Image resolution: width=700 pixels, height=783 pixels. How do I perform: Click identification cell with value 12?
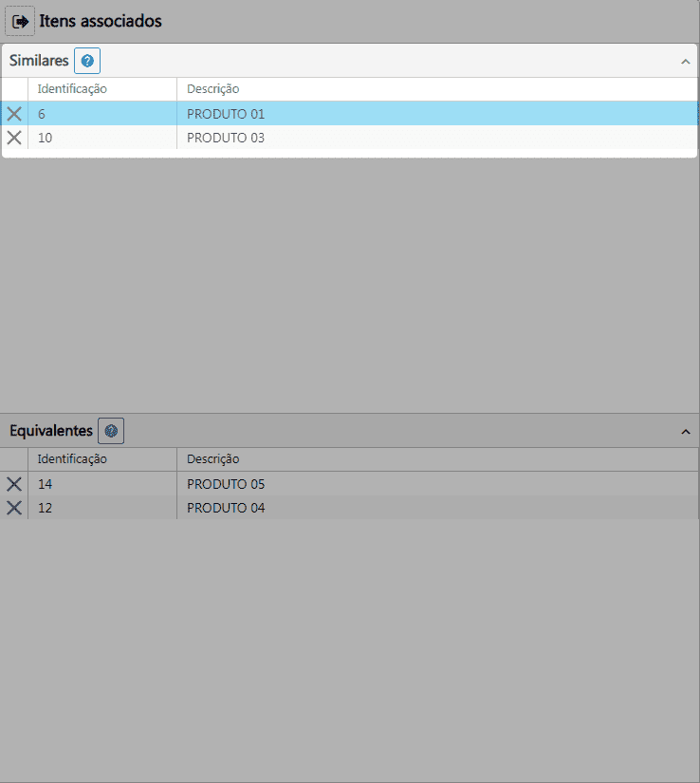tap(46, 508)
